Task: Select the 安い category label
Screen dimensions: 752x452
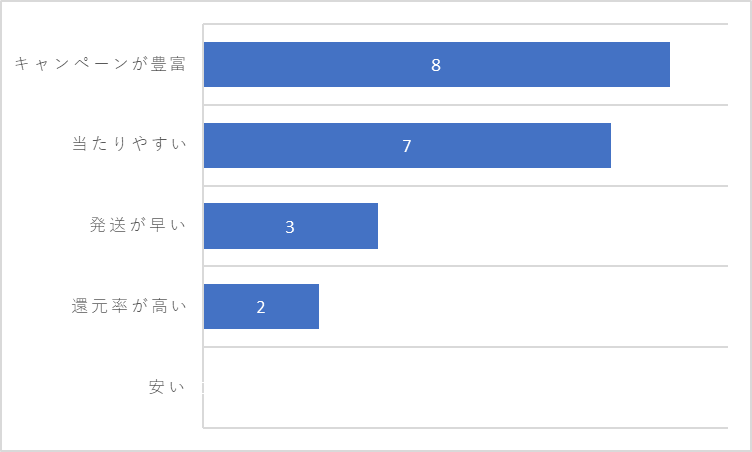Action: point(166,386)
